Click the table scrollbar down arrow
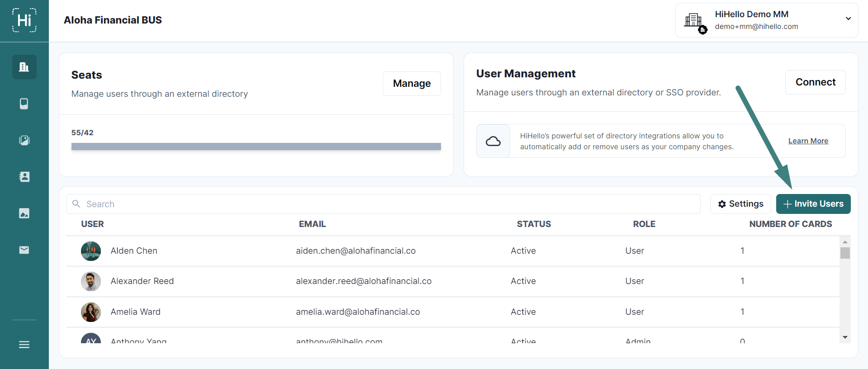The height and width of the screenshot is (369, 868). (845, 337)
